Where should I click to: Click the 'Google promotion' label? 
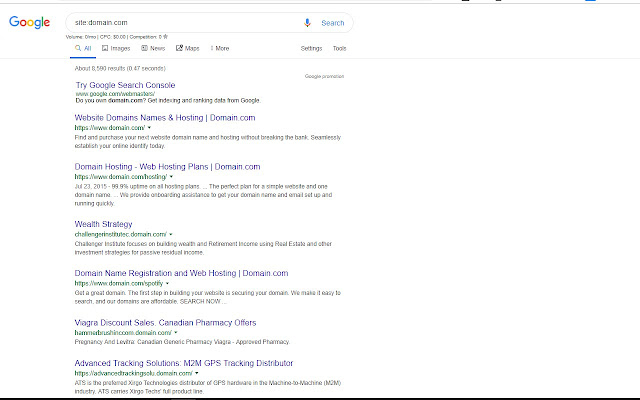pos(324,76)
